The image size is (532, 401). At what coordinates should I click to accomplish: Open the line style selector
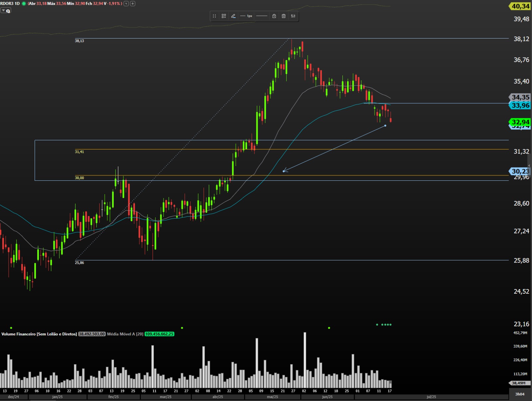[x=262, y=16]
